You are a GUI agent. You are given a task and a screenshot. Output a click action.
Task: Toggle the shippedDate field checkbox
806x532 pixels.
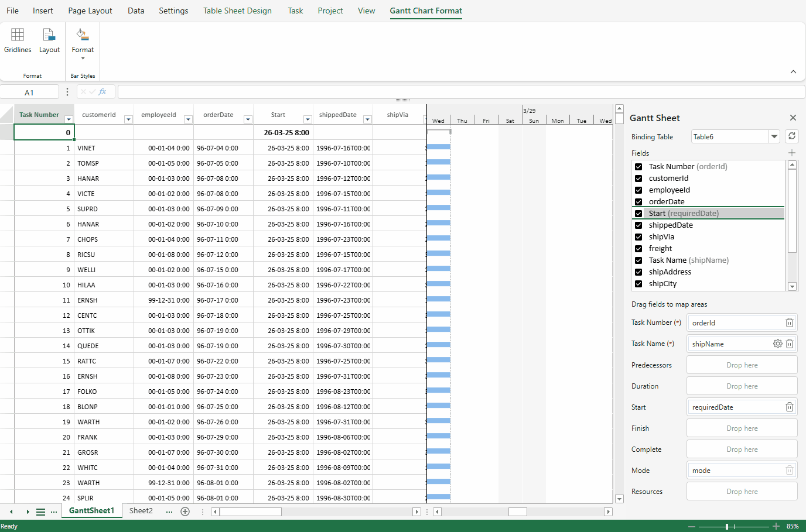[x=638, y=225]
